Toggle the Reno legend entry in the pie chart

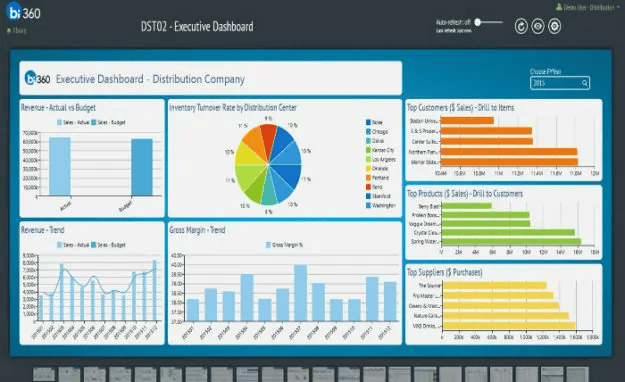pos(374,187)
